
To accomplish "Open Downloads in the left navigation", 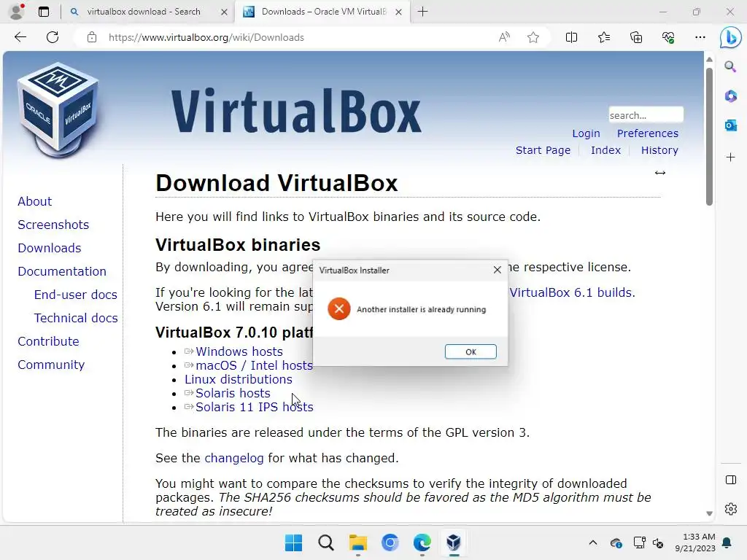I will [x=50, y=248].
